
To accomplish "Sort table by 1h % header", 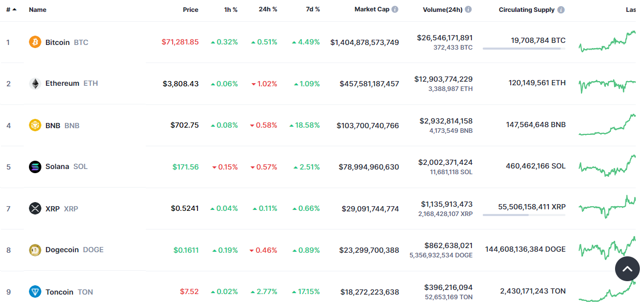I will (x=231, y=9).
